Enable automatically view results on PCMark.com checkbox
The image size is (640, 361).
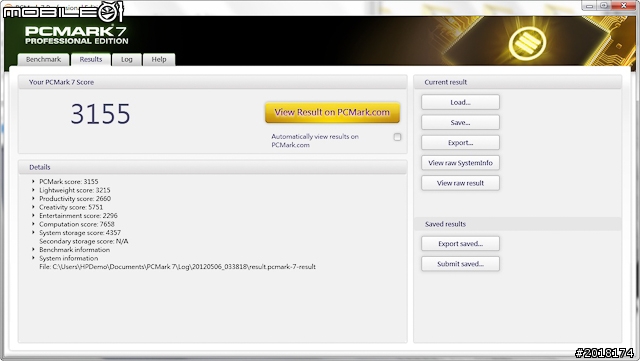point(397,137)
